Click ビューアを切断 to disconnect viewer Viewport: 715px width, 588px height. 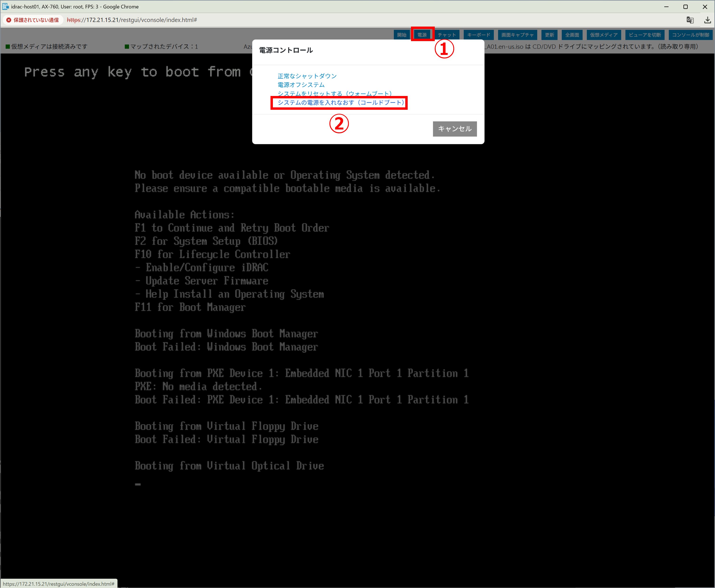click(644, 35)
